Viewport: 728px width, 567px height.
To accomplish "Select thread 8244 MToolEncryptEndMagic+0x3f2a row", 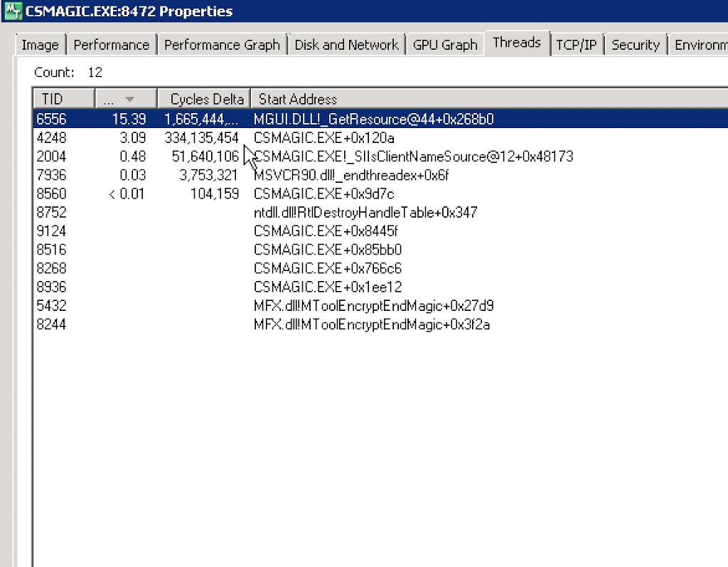I will point(371,324).
